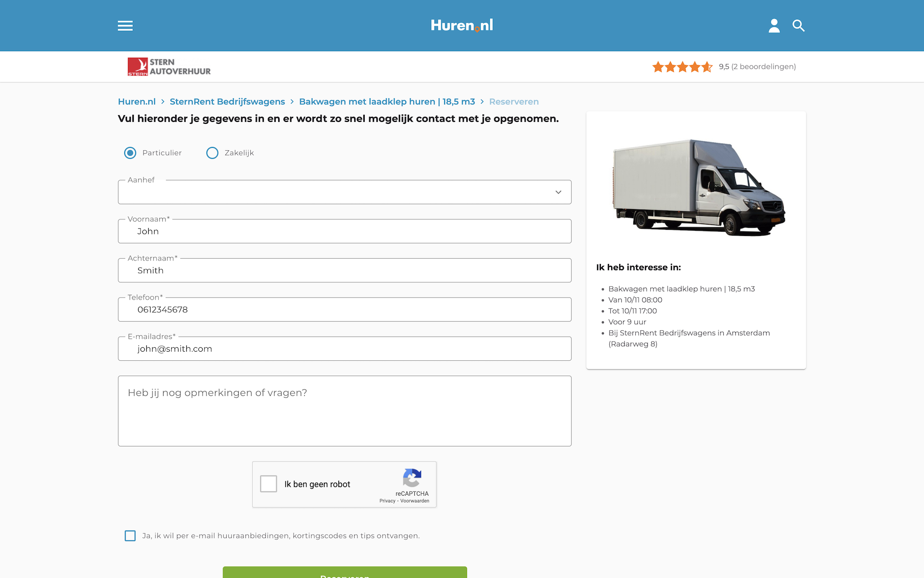The width and height of the screenshot is (924, 578).
Task: Open SternRent Bedrijfswagens breadcrumb
Action: pyautogui.click(x=227, y=102)
